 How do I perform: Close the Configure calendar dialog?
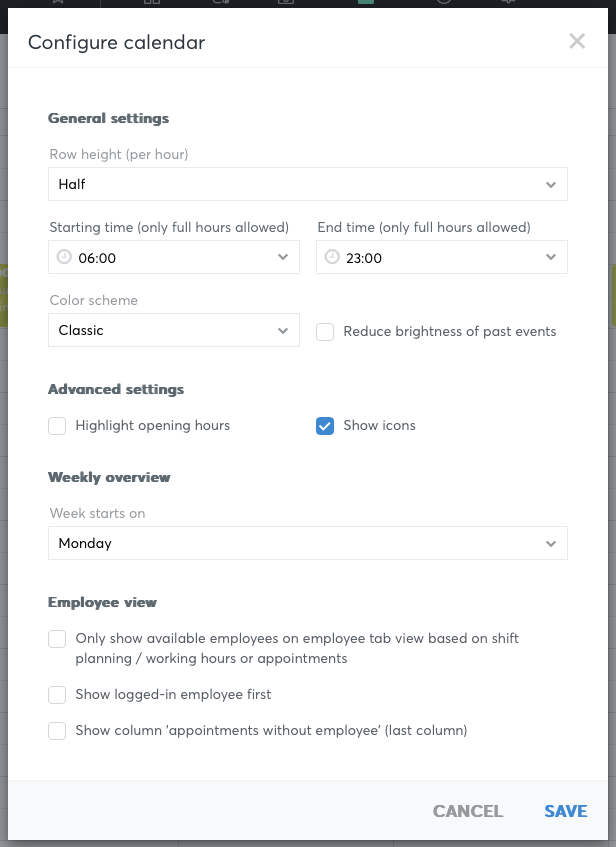[x=577, y=41]
